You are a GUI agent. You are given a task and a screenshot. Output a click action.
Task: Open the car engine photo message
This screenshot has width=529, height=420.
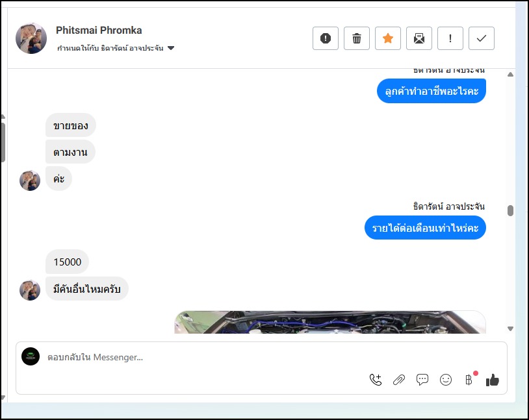[x=330, y=322]
